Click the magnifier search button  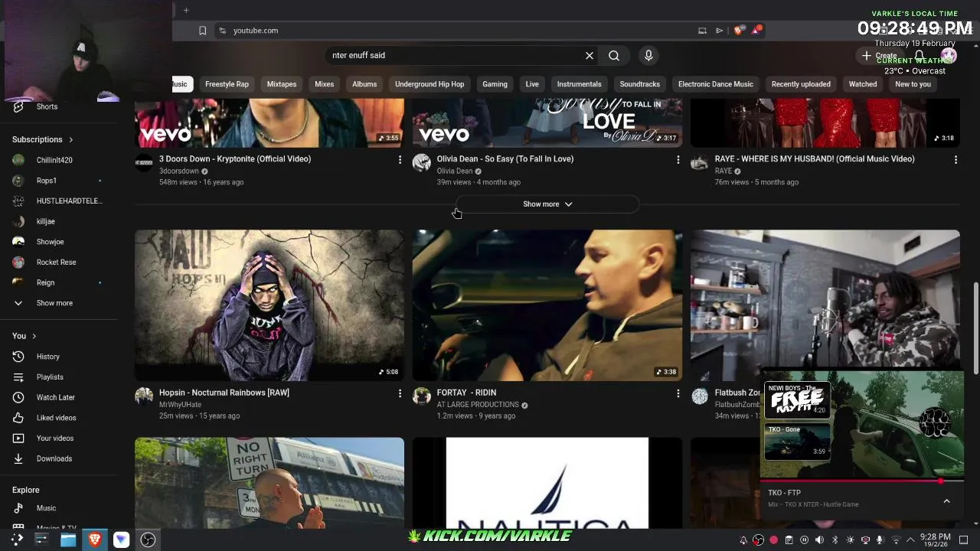[614, 55]
